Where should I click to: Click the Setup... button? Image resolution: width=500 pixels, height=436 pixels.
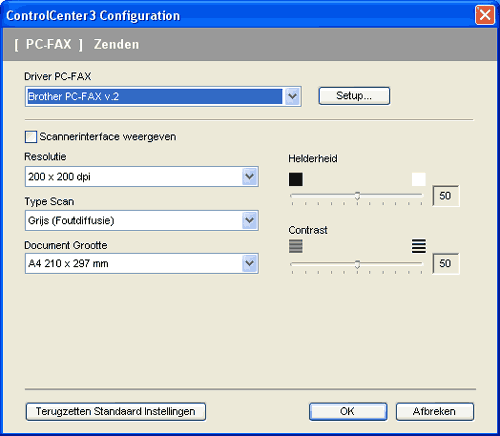point(354,96)
